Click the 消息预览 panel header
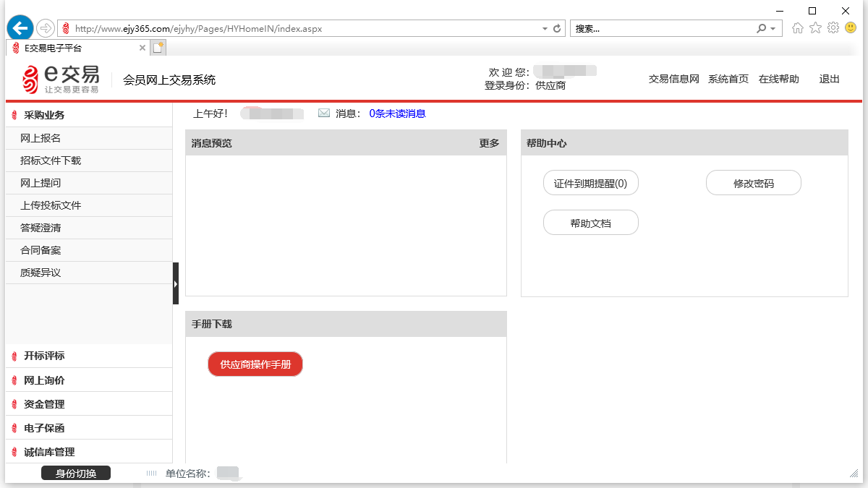 pyautogui.click(x=346, y=143)
